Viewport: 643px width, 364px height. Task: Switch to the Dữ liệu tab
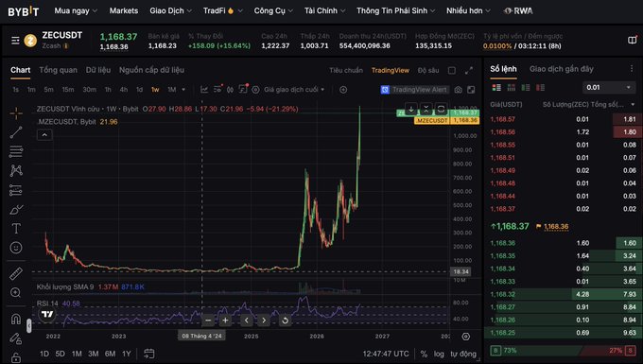pyautogui.click(x=98, y=70)
